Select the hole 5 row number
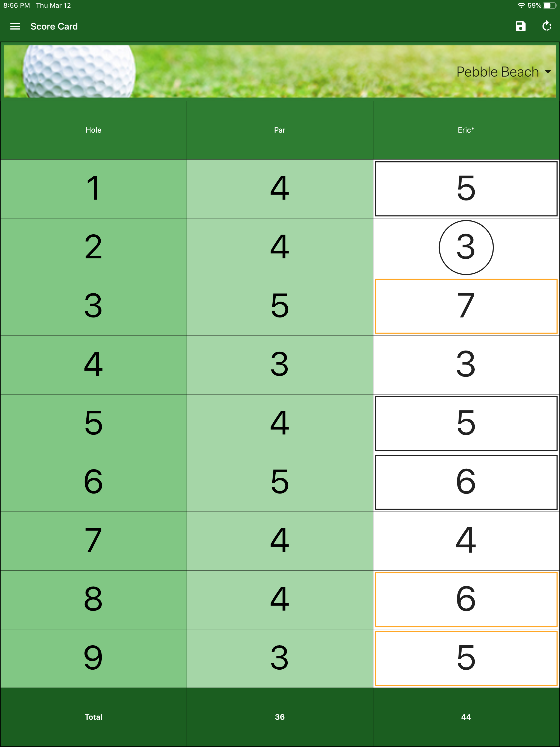 [x=93, y=424]
